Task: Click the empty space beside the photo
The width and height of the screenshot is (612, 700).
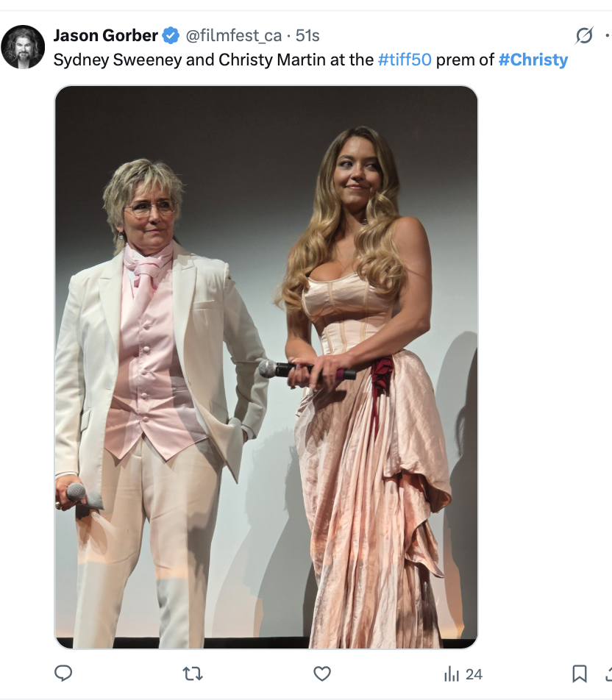Action: pyautogui.click(x=545, y=366)
